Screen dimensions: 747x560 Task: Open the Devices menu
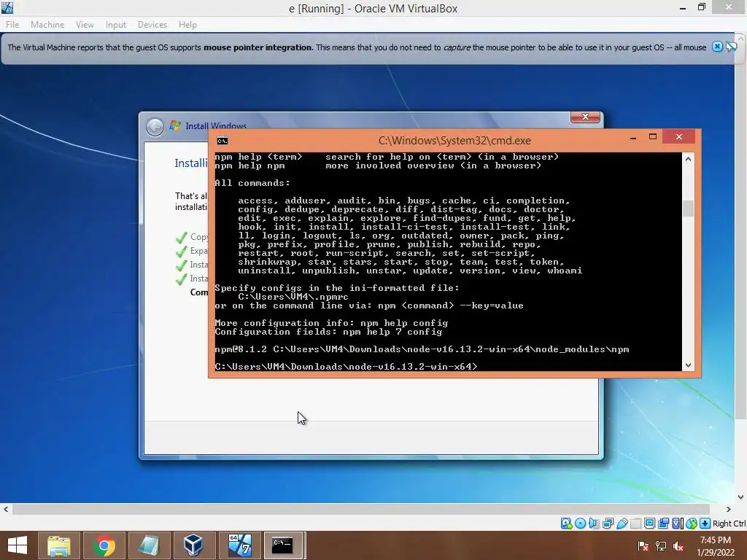(152, 25)
